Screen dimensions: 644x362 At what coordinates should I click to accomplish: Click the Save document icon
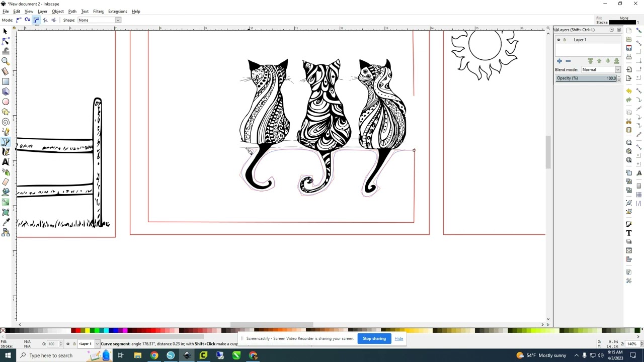pyautogui.click(x=629, y=48)
